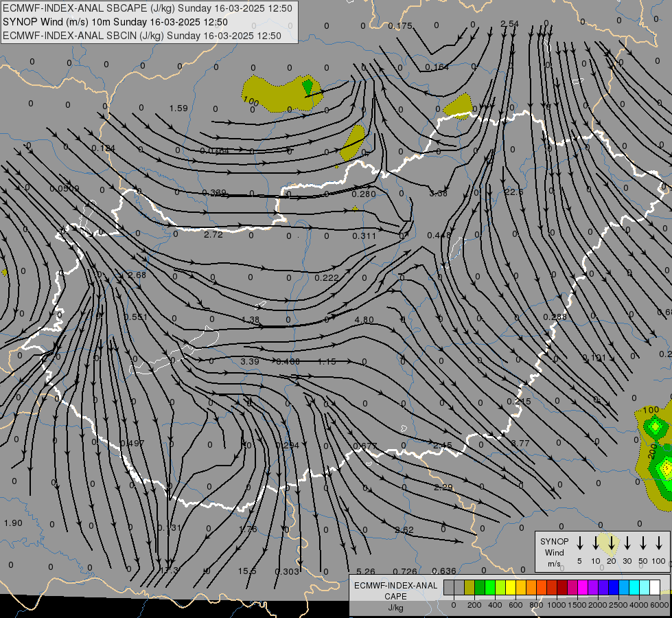Pick the dark red swatch in CAPE colorbar
The image size is (672, 618).
point(563,588)
